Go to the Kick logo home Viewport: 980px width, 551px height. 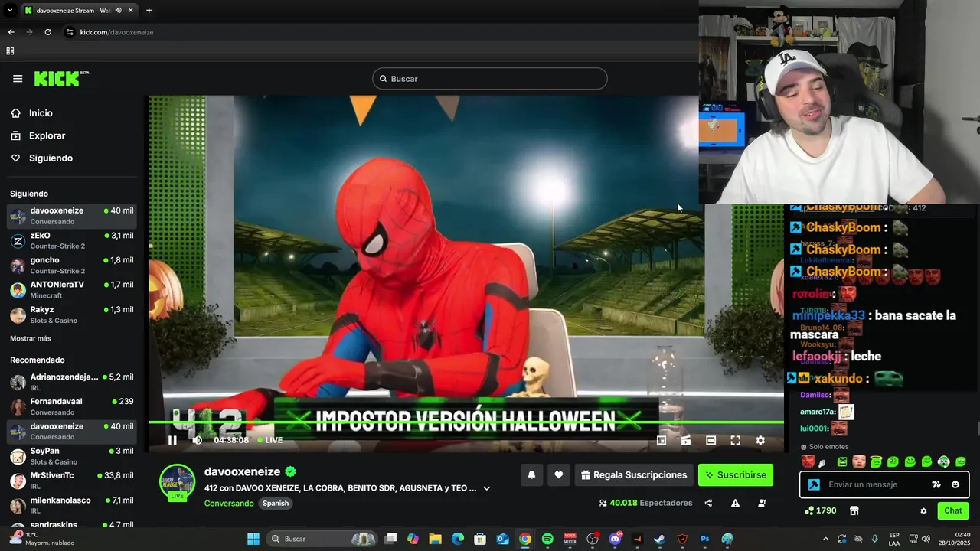tap(60, 78)
